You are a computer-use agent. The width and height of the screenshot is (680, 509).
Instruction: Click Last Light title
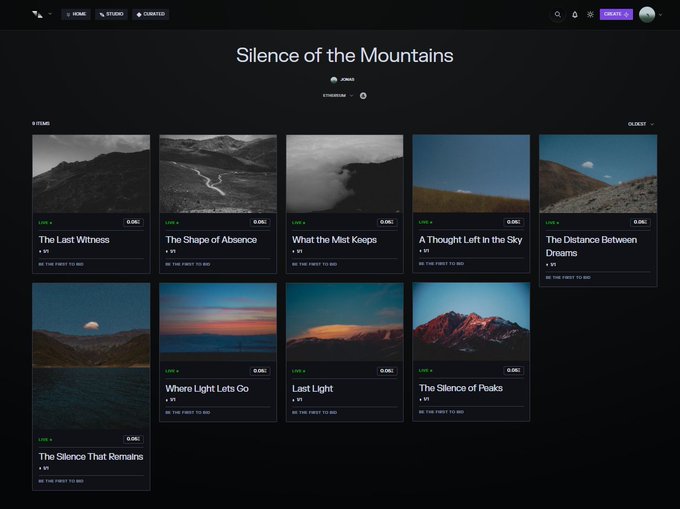312,388
